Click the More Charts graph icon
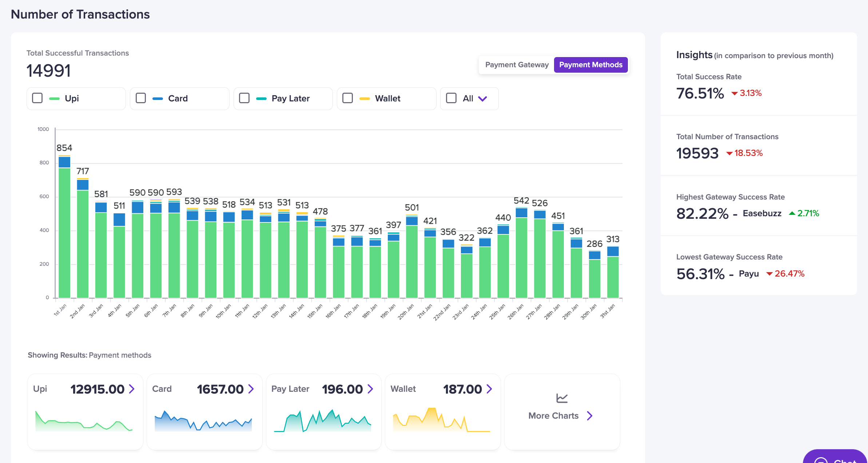This screenshot has width=868, height=463. tap(562, 398)
